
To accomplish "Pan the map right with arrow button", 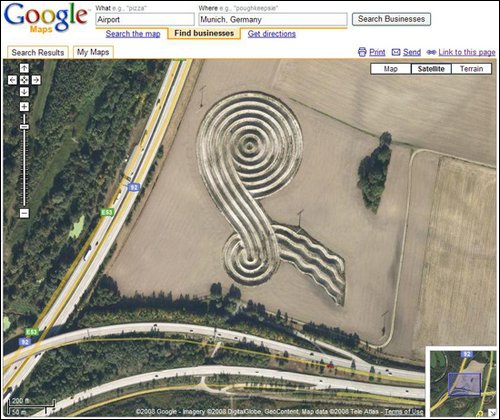I will point(36,80).
